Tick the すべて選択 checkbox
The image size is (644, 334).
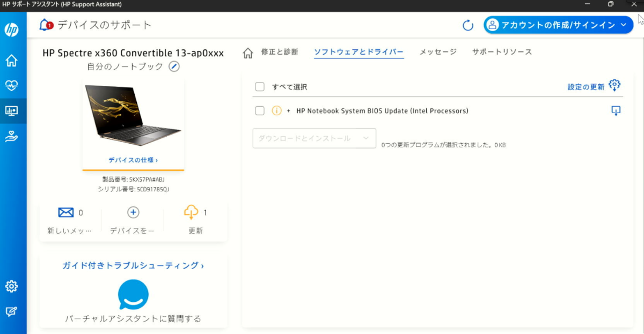tap(260, 87)
